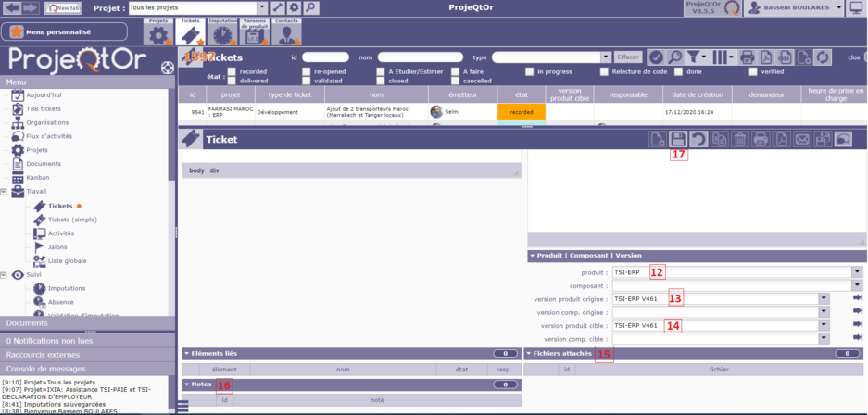This screenshot has height=415, width=868.
Task: Toggle the in progress state checkbox
Action: point(529,71)
